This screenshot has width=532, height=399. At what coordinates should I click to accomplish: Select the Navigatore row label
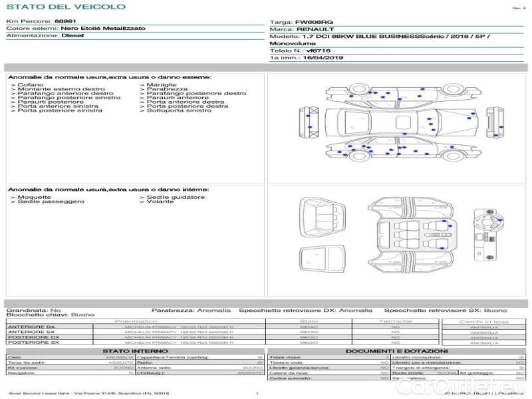tap(21, 373)
